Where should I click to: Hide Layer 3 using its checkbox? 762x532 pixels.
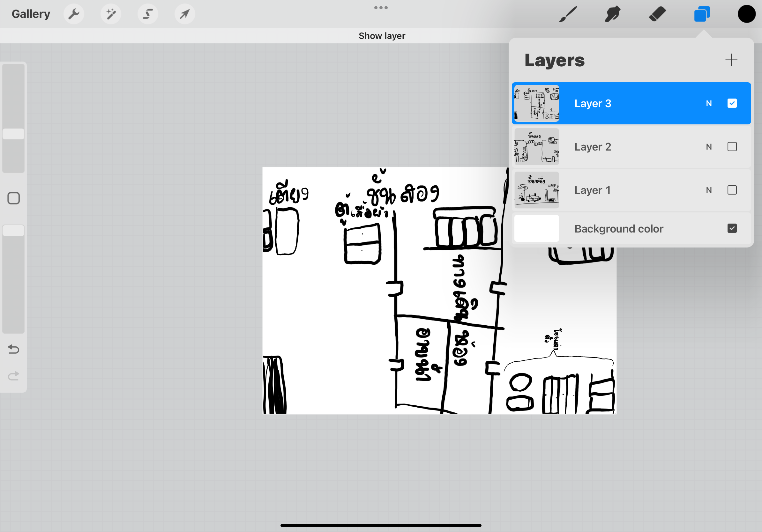[x=732, y=103]
